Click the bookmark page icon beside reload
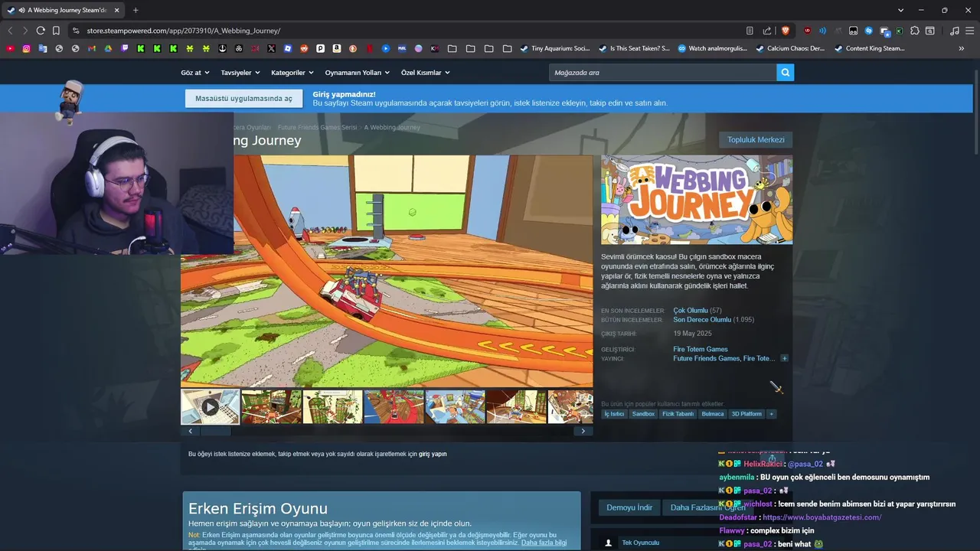The image size is (980, 551). click(x=56, y=31)
